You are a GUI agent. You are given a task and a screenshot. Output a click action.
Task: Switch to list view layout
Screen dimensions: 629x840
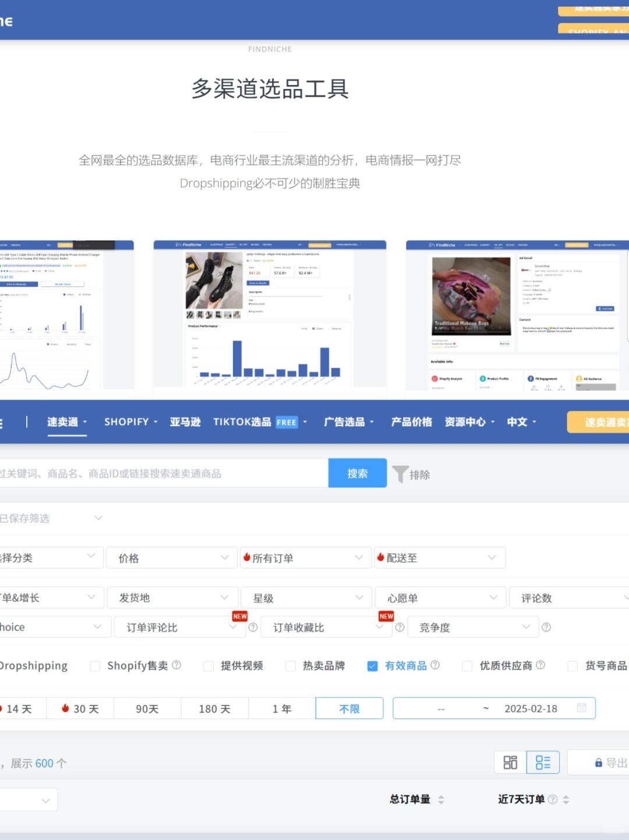tap(543, 762)
